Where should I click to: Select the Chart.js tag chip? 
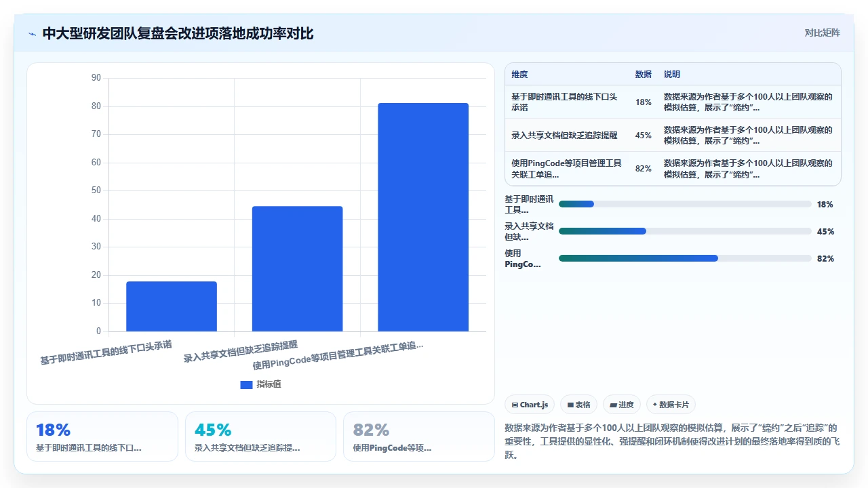530,405
